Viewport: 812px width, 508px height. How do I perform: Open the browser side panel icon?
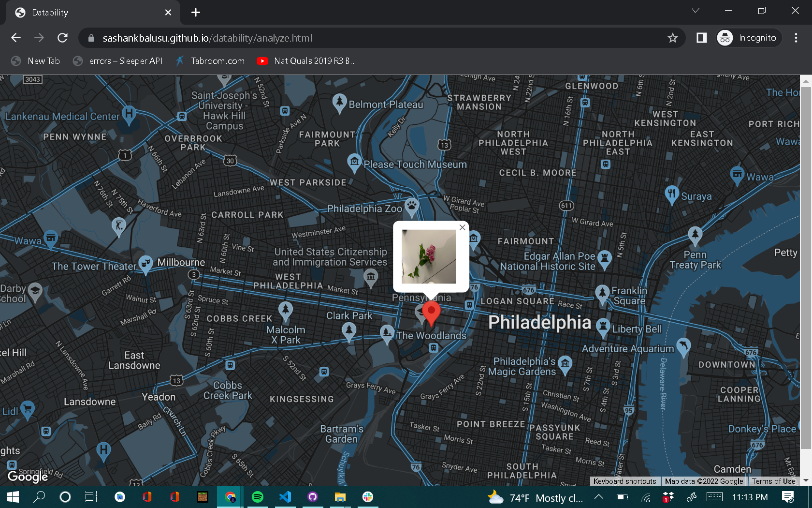[701, 38]
